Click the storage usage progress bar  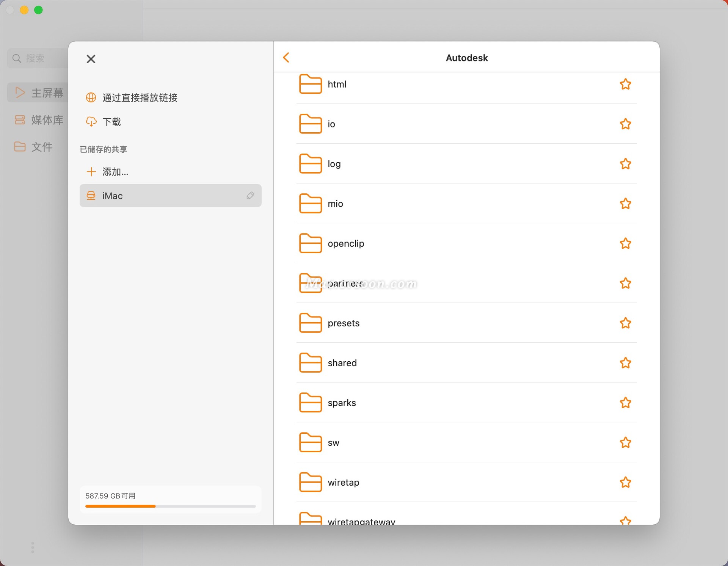click(x=170, y=506)
